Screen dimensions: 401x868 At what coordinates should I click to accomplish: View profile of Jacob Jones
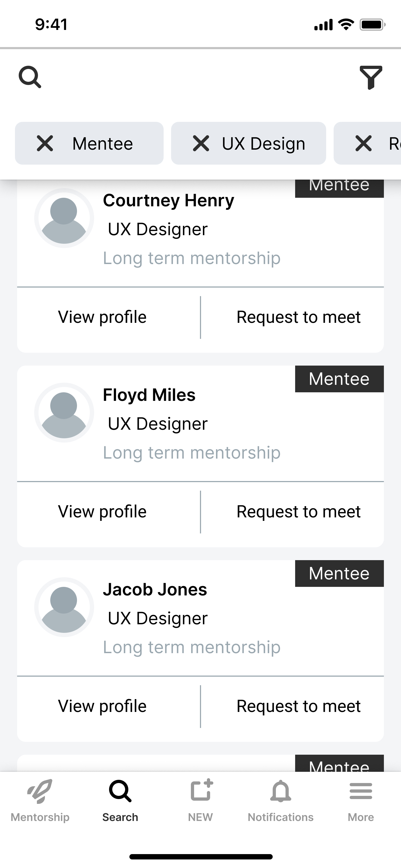coord(102,706)
